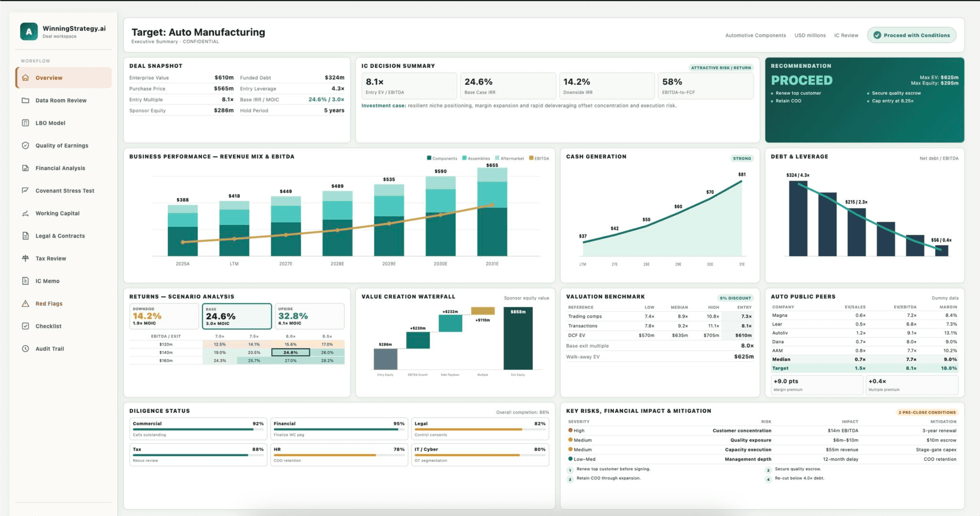The width and height of the screenshot is (980, 516).
Task: Click the $858m Exit Equity waterfall bar
Action: coord(518,339)
